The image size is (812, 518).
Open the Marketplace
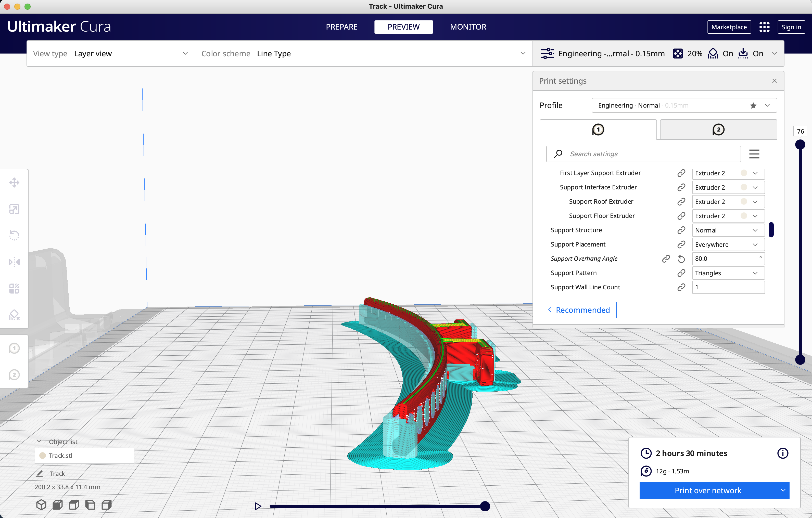pyautogui.click(x=729, y=27)
